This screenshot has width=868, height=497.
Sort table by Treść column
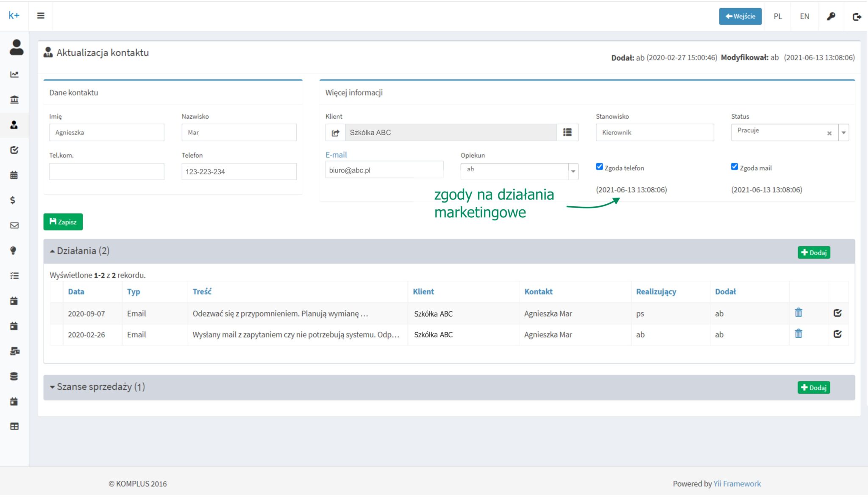tap(202, 292)
